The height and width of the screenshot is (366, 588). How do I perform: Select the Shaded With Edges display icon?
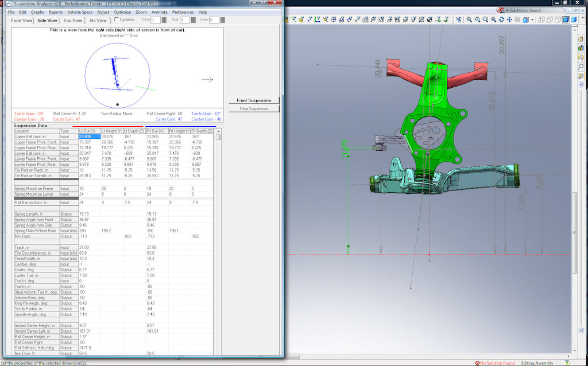(x=566, y=20)
